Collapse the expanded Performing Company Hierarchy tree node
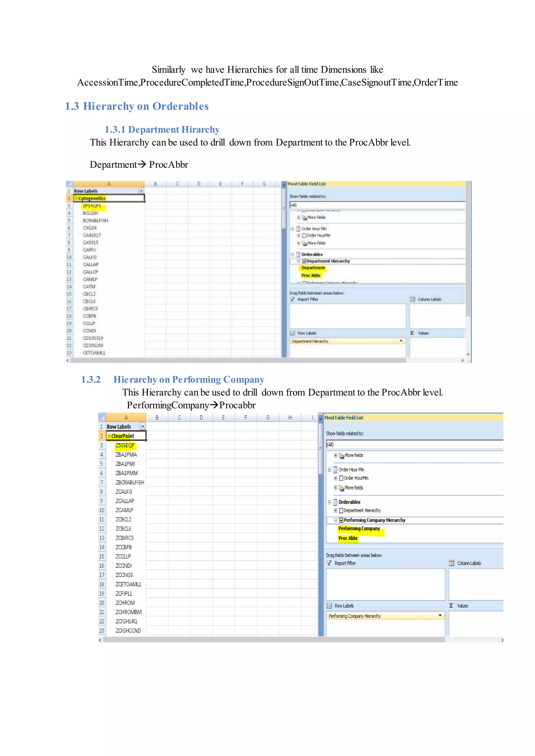The width and height of the screenshot is (535, 756). [x=335, y=520]
